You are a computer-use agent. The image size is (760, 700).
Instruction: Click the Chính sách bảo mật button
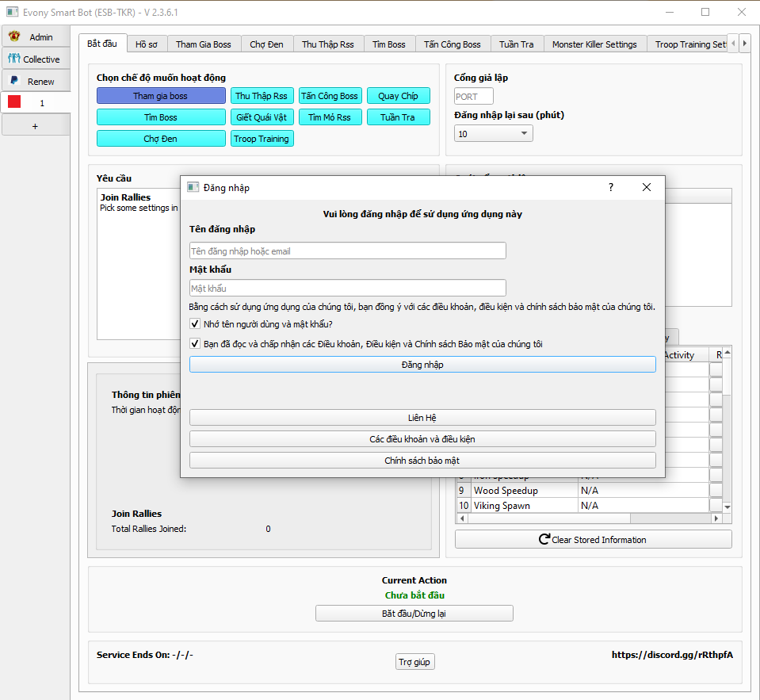(x=422, y=461)
